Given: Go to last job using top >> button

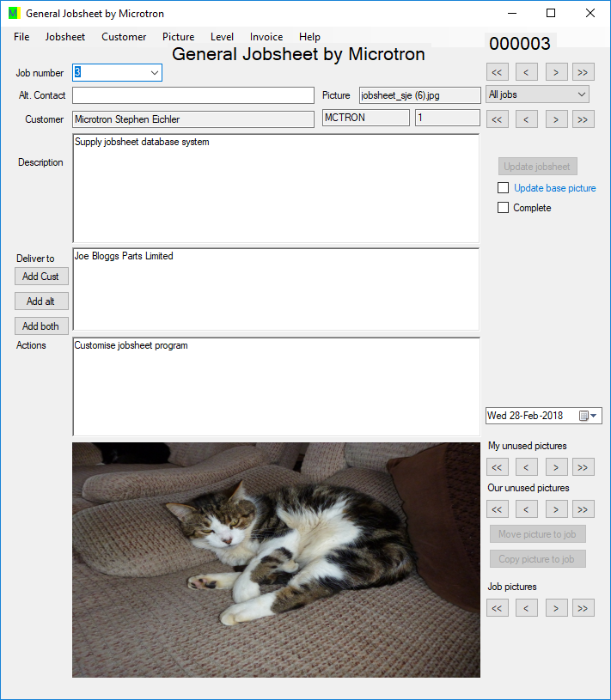Looking at the screenshot, I should click(583, 71).
